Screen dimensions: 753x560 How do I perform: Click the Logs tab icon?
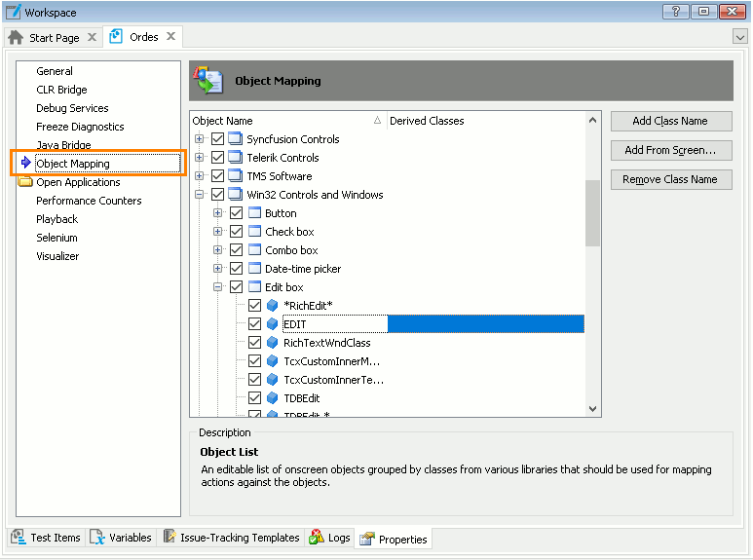[317, 538]
